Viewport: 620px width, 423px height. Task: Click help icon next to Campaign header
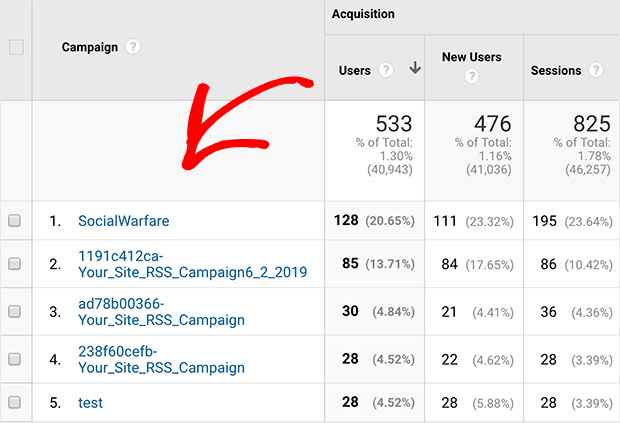coord(133,47)
